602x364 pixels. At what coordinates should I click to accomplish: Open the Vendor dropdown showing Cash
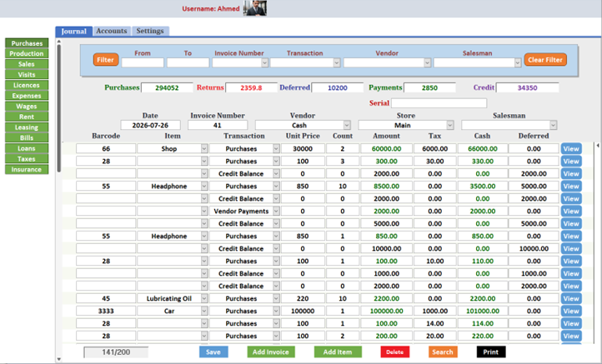347,125
